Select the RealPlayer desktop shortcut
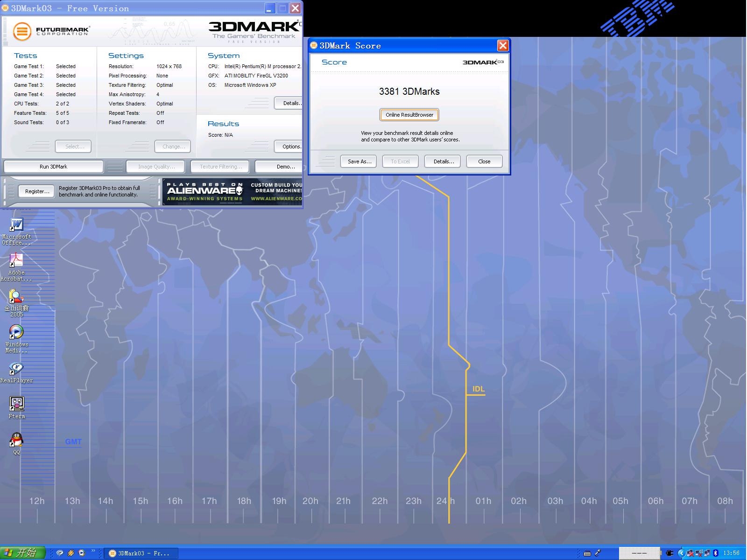This screenshot has height=560, width=747. click(16, 368)
